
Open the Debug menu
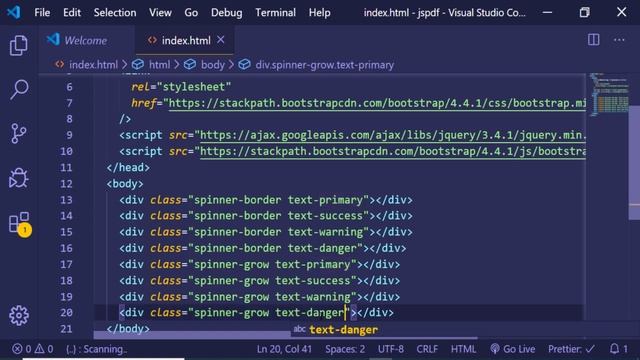(x=227, y=13)
